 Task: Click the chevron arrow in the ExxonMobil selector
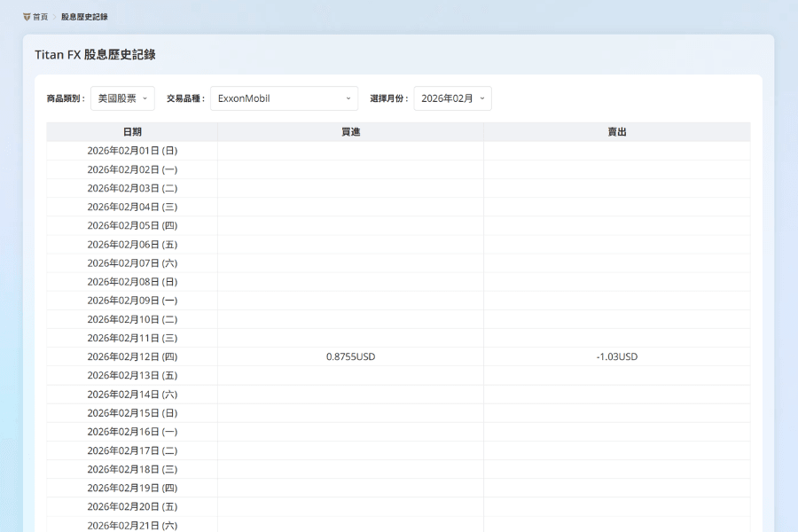point(348,98)
